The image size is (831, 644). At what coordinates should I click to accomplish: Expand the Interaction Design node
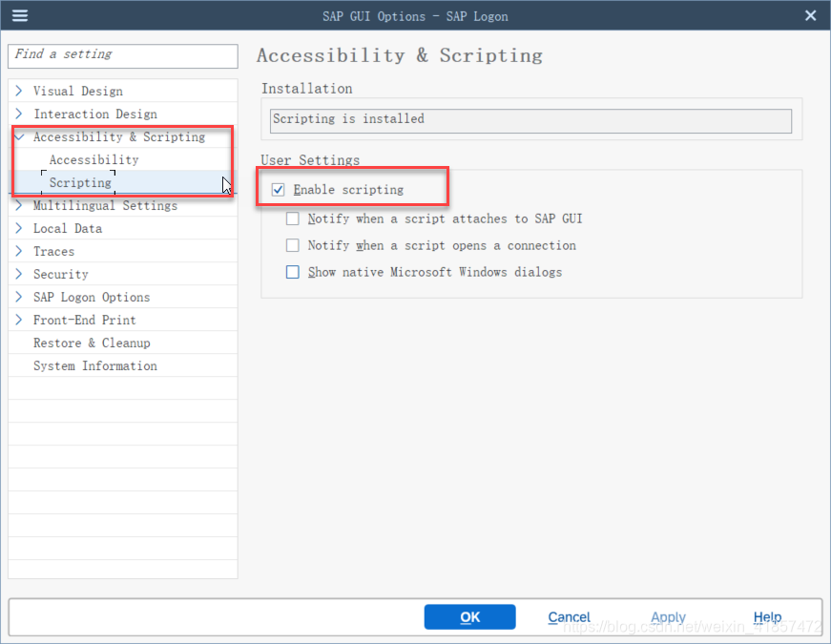(x=19, y=114)
